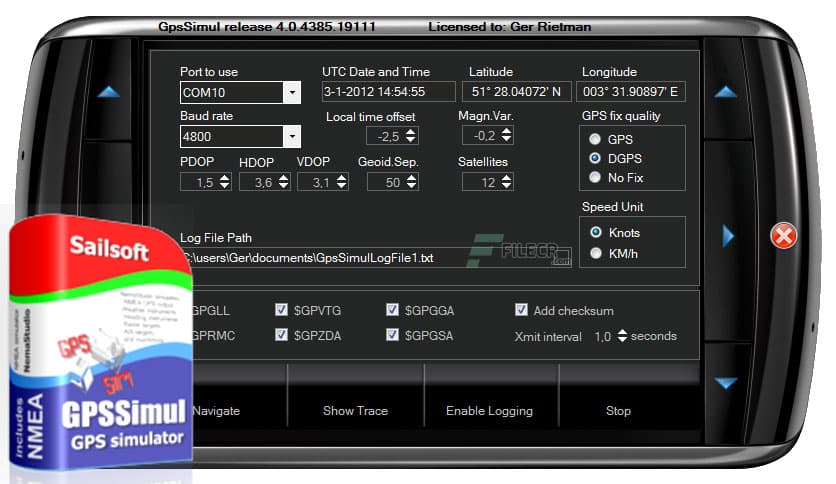The width and height of the screenshot is (836, 484).
Task: Adjust the Geoid.Sep. spinner arrows
Action: pyautogui.click(x=412, y=182)
